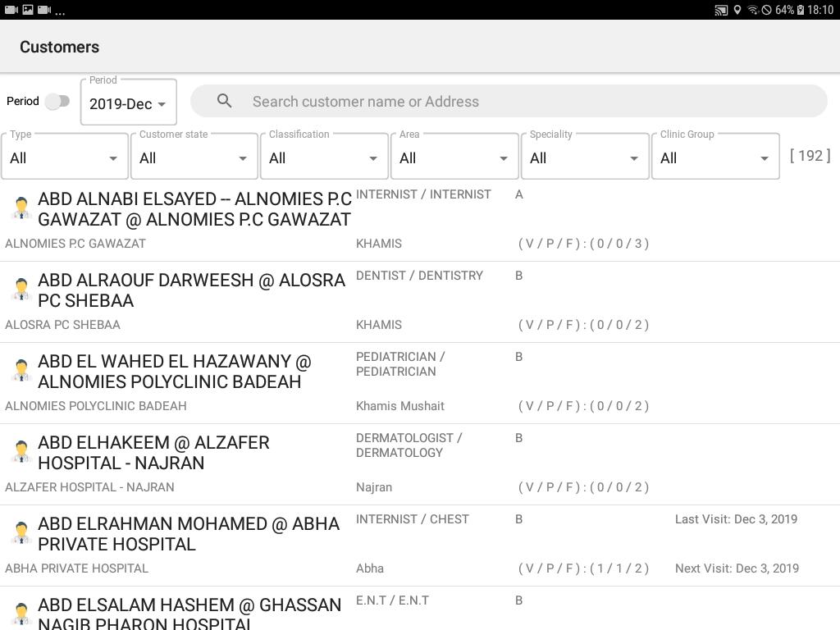This screenshot has height=630, width=840.
Task: Click the search magnifier icon
Action: [225, 101]
